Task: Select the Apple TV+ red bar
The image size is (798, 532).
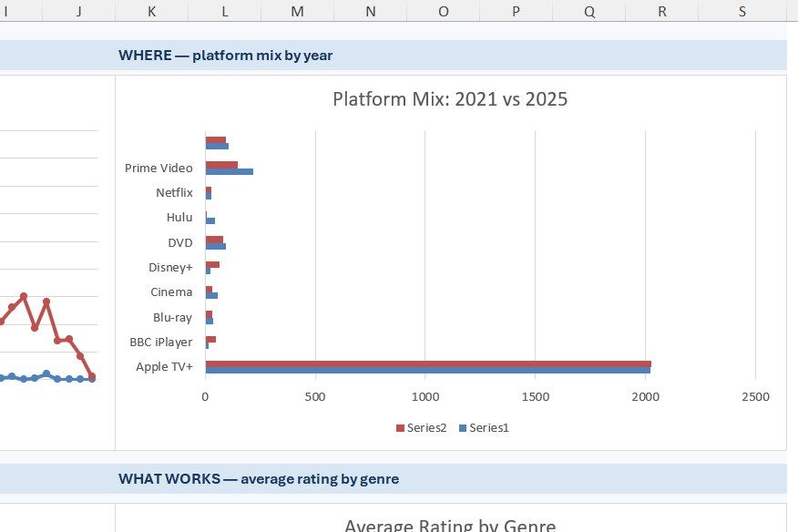Action: point(428,363)
